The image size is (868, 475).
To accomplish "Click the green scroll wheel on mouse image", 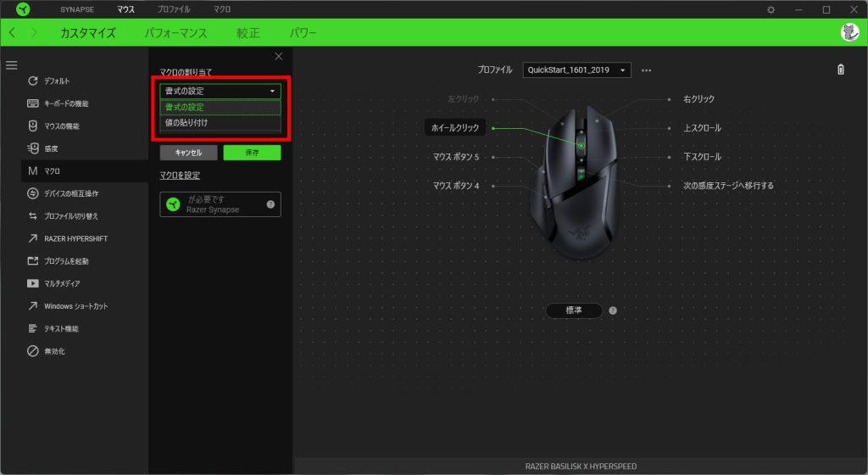I will 581,146.
